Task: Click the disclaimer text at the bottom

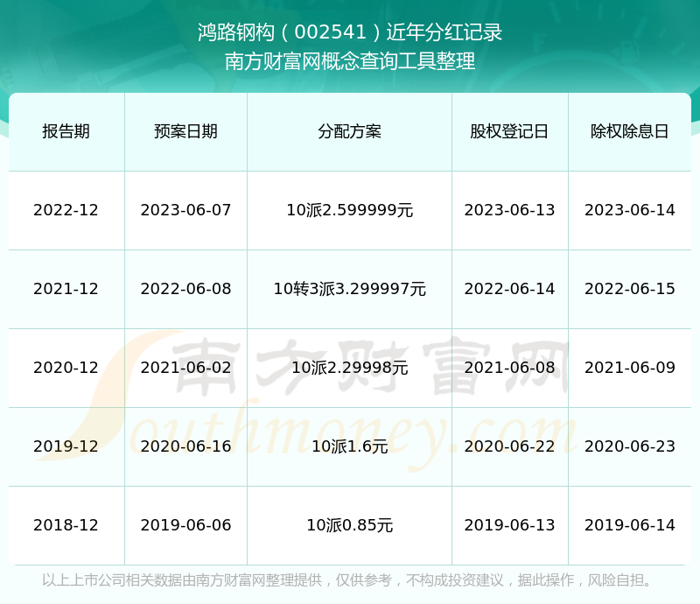Action: point(346,579)
